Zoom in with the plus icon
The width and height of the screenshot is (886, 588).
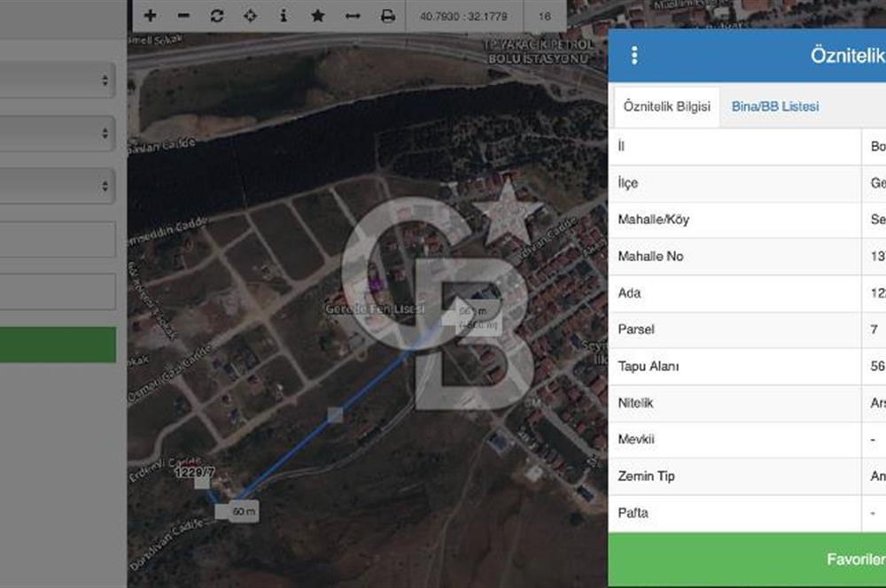(x=151, y=15)
